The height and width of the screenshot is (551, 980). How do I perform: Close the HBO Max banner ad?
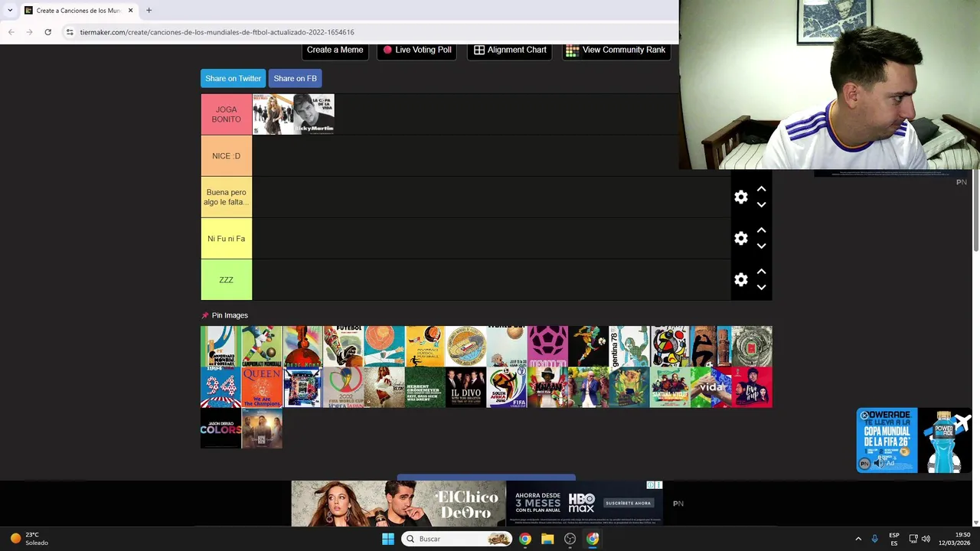coord(658,485)
